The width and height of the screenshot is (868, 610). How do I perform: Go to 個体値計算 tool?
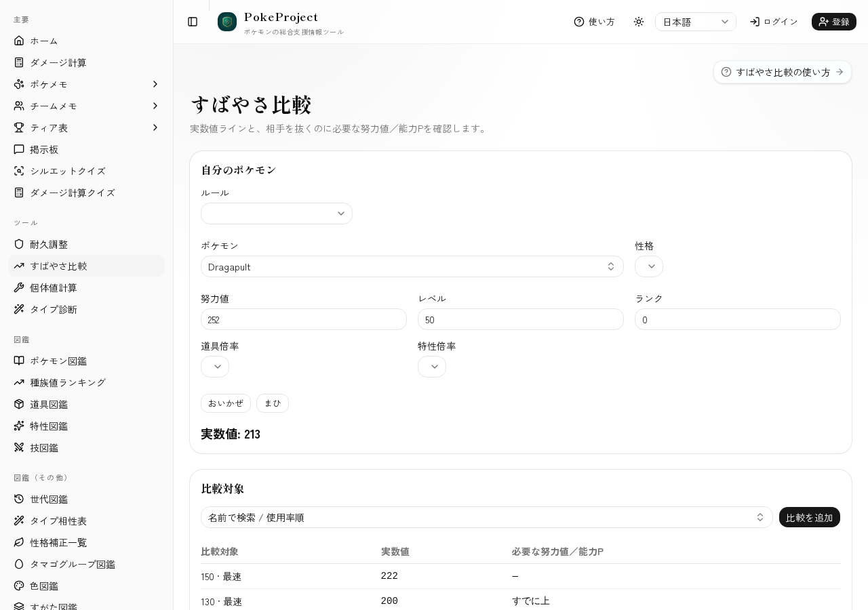[87, 287]
